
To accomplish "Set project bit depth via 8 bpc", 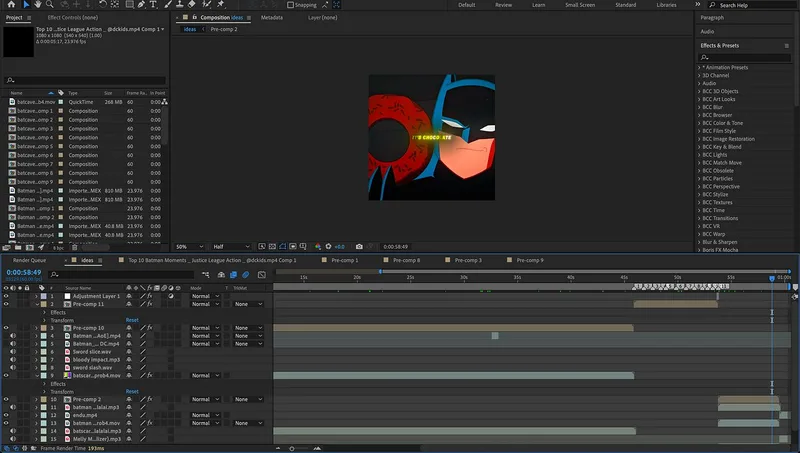I will [x=58, y=248].
